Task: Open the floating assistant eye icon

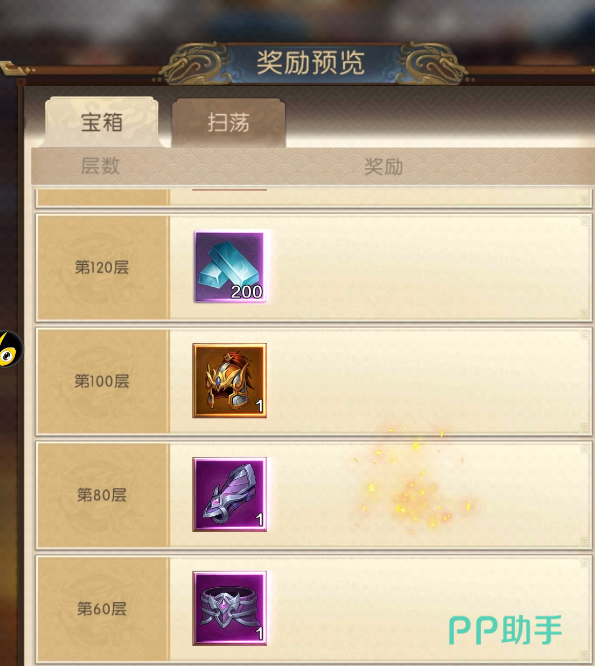Action: coord(10,349)
